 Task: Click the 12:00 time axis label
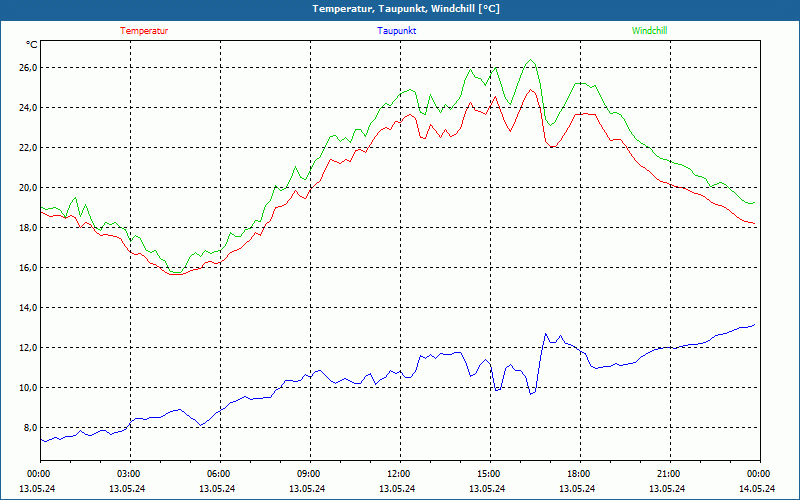click(x=400, y=474)
